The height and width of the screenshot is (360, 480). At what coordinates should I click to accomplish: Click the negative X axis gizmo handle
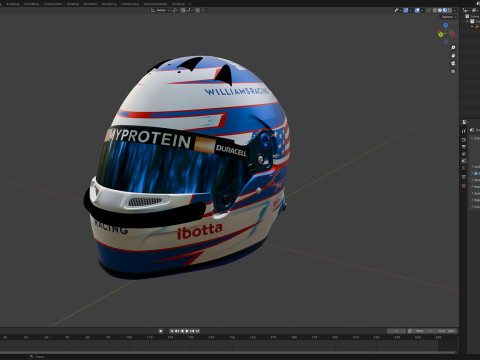[452, 34]
